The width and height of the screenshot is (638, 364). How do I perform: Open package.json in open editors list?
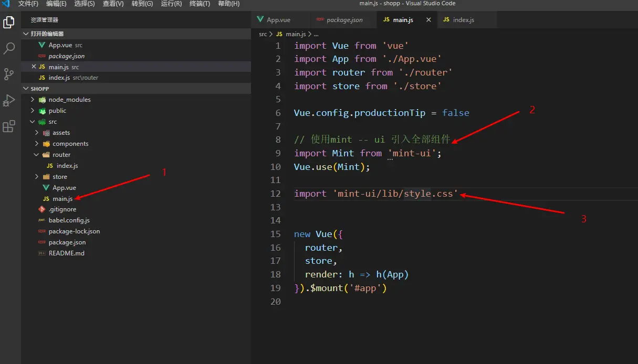136,56
